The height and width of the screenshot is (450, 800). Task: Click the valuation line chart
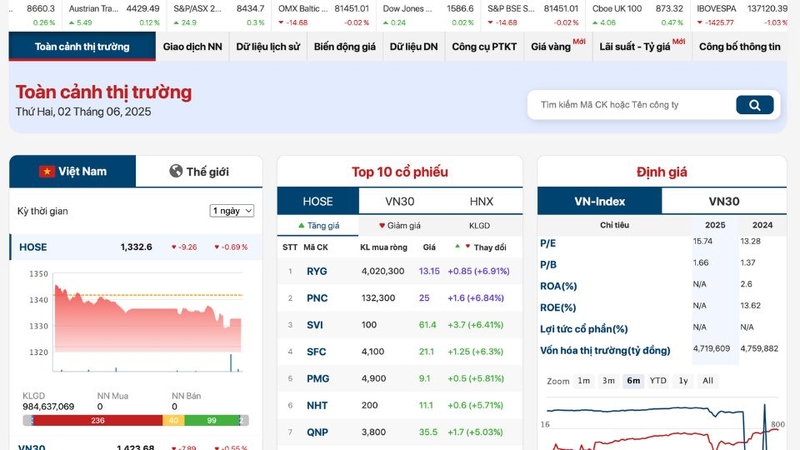coord(662,423)
